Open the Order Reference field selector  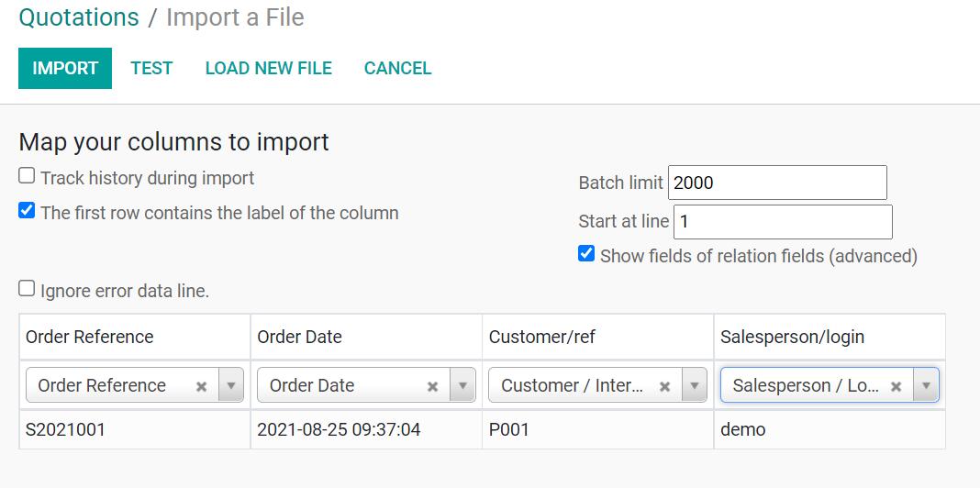135,385
